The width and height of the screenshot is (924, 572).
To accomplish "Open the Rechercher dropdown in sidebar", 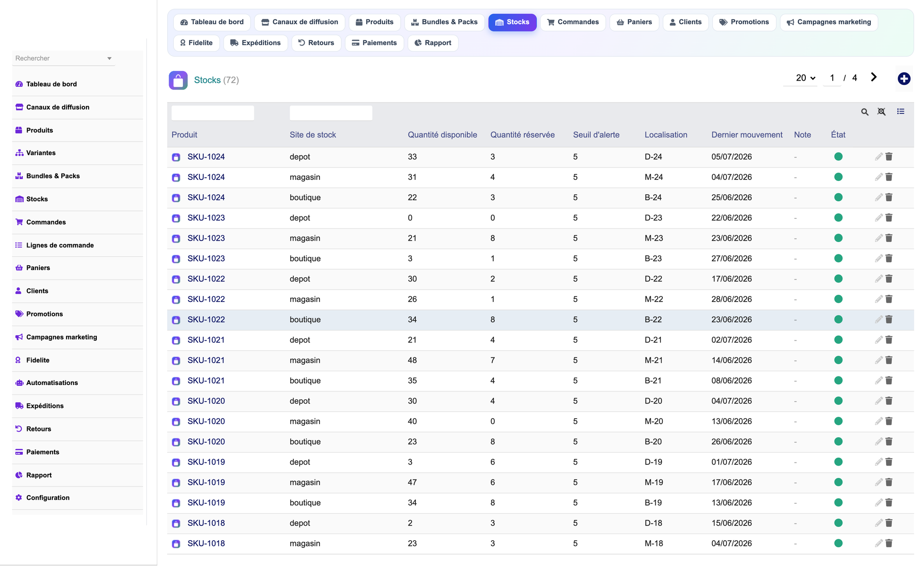I will 63,58.
